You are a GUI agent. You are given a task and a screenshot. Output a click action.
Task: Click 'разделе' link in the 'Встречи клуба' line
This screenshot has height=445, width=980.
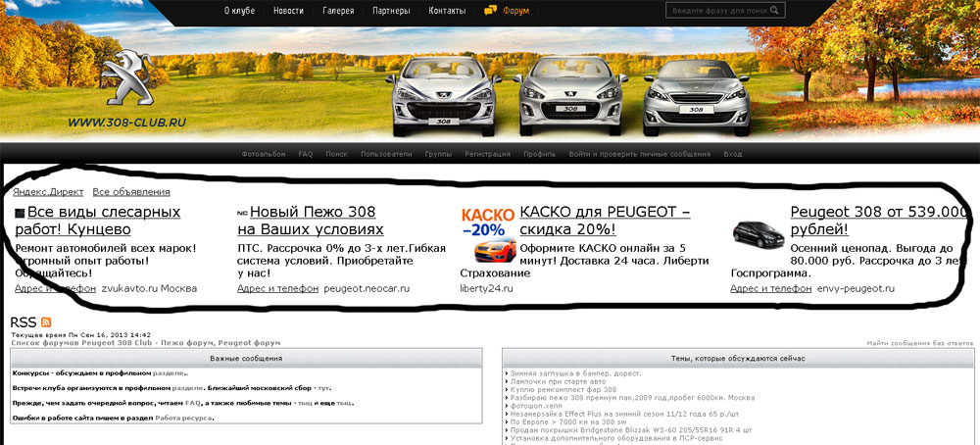tap(187, 388)
